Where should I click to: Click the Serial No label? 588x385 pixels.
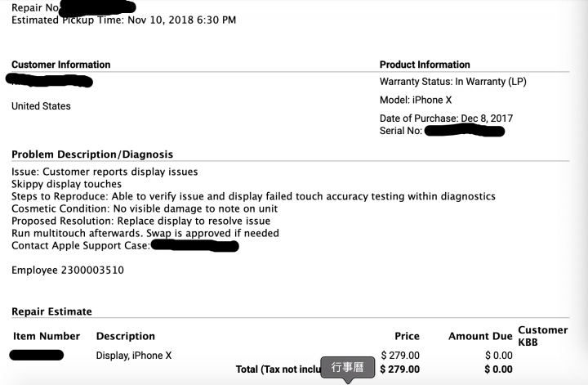400,131
